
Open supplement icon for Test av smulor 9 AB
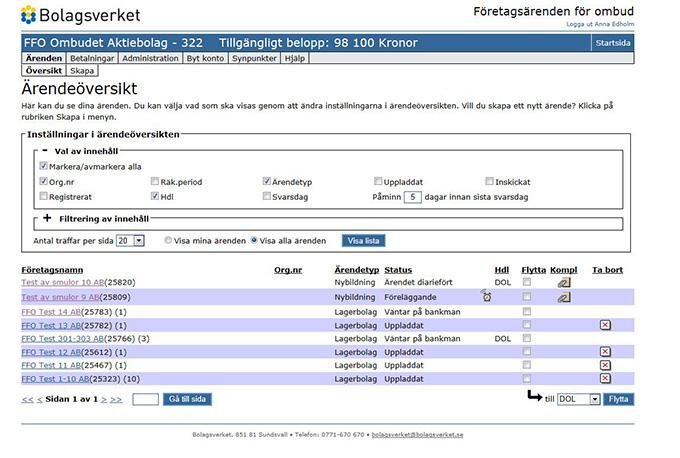coord(564,298)
